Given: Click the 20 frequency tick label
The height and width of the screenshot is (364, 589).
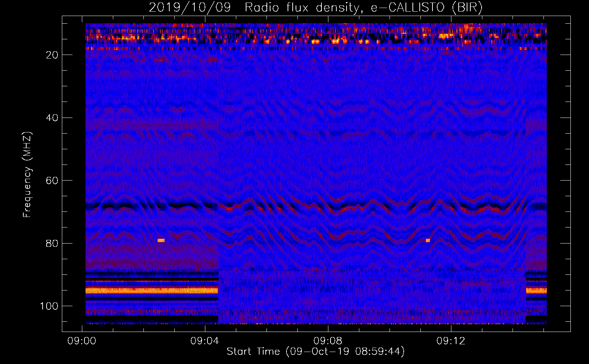Looking at the screenshot, I should pyautogui.click(x=52, y=55).
